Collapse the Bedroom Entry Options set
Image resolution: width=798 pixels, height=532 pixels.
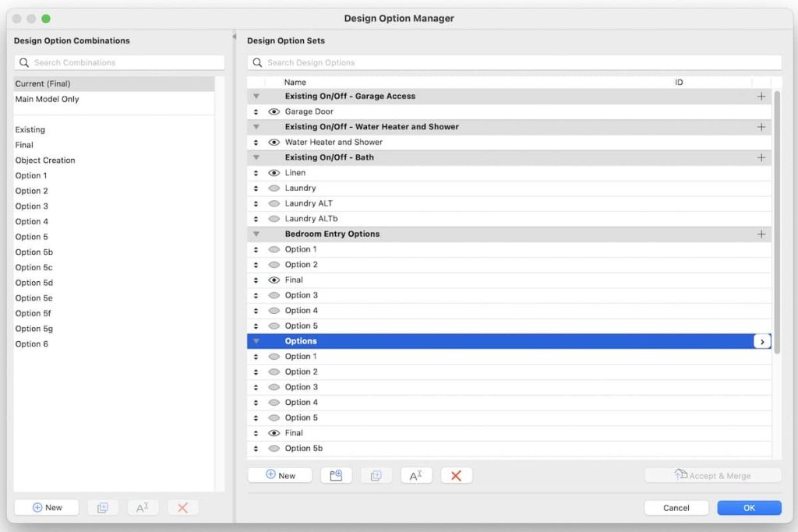(256, 234)
